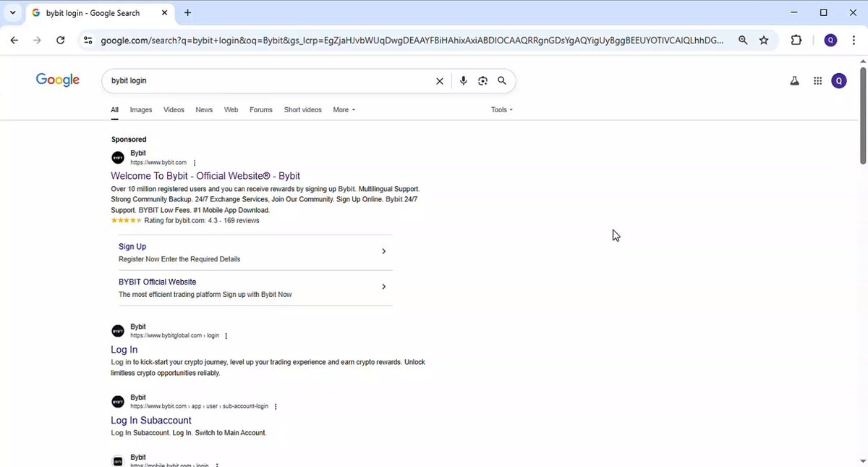The image size is (868, 467).
Task: View site information icon in address bar
Action: (88, 41)
